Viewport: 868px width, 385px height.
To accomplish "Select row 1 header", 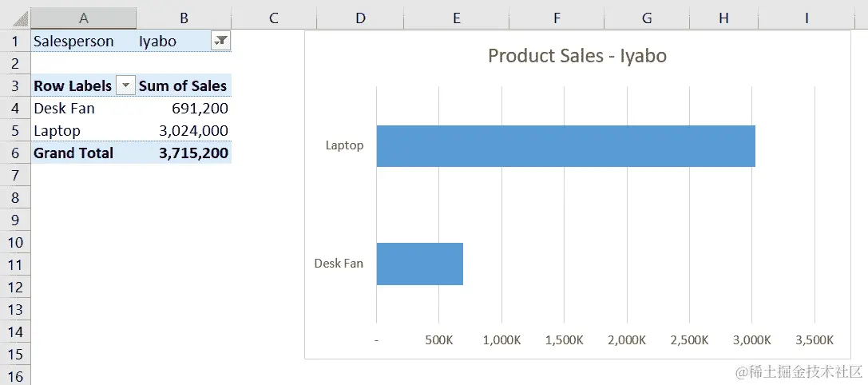I will [15, 41].
